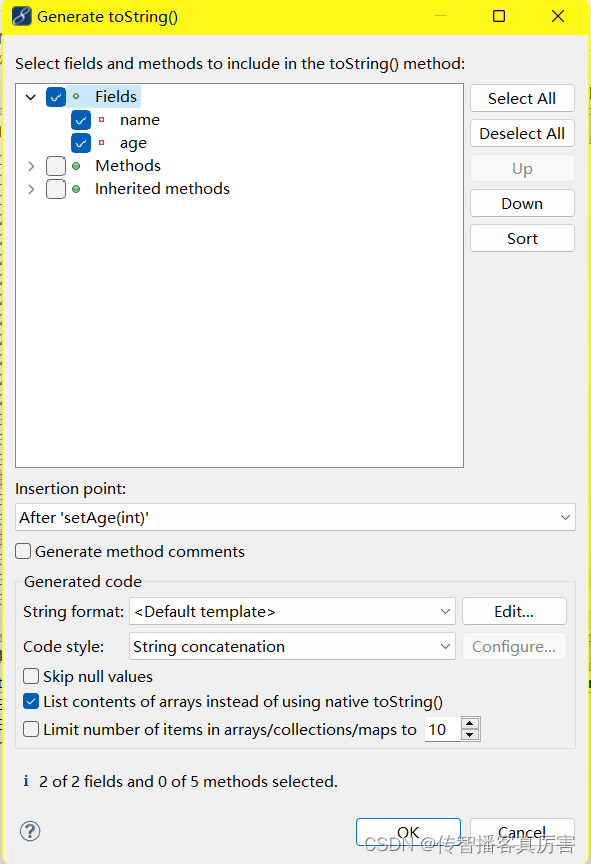Increase the item limit spinner value
591x864 pixels.
tap(469, 723)
